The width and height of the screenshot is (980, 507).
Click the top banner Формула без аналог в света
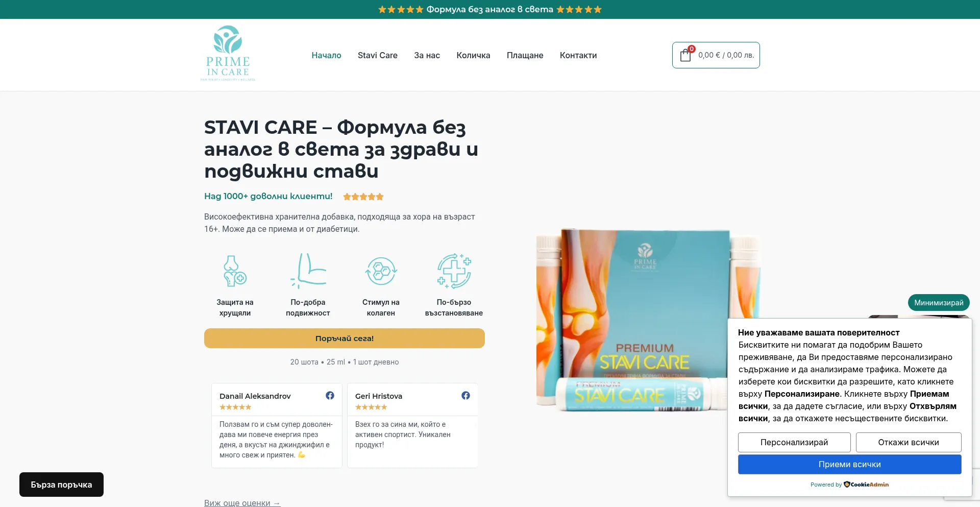click(x=490, y=9)
